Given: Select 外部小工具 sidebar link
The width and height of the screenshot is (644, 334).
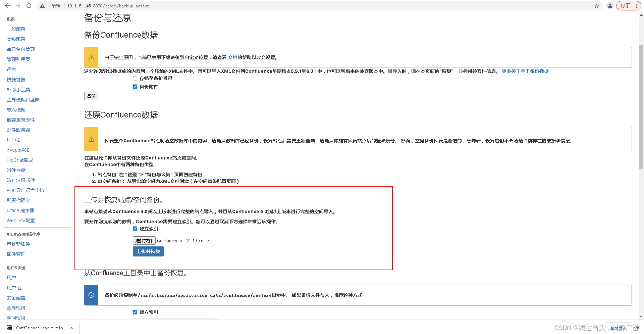Looking at the screenshot, I should click(x=18, y=90).
